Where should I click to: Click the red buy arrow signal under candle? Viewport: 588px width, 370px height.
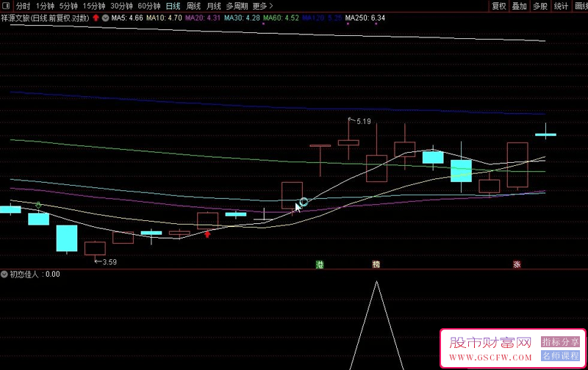pos(207,234)
